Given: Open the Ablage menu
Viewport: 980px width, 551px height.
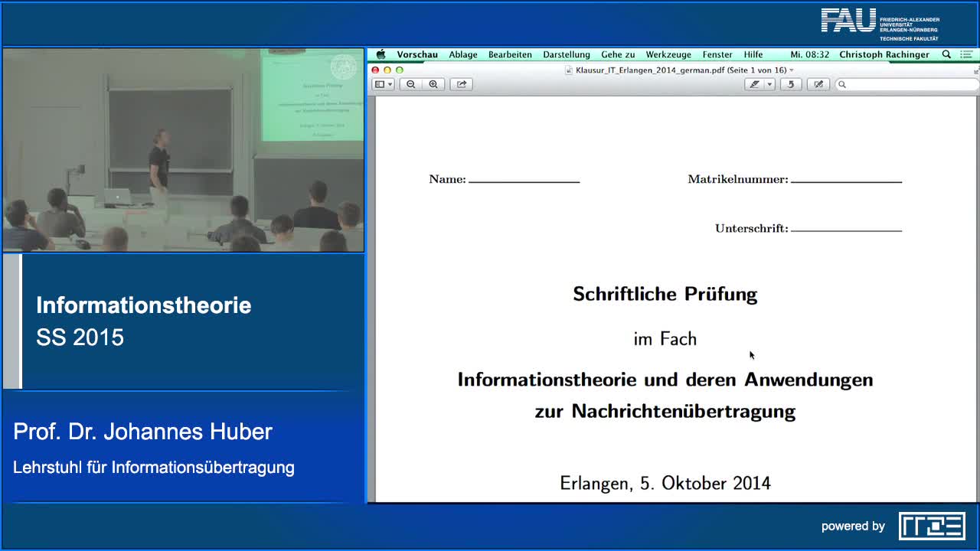Looking at the screenshot, I should (463, 54).
